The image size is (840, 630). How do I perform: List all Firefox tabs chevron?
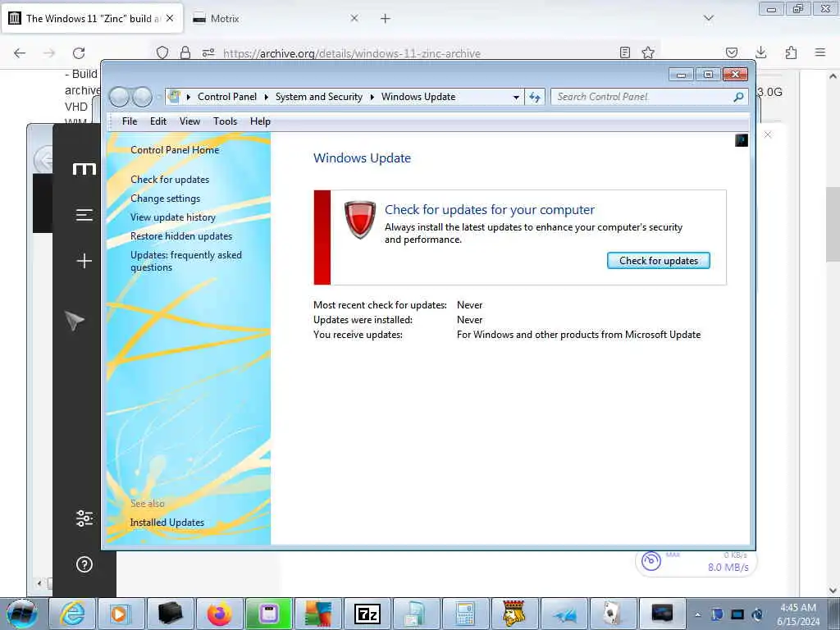(x=708, y=18)
